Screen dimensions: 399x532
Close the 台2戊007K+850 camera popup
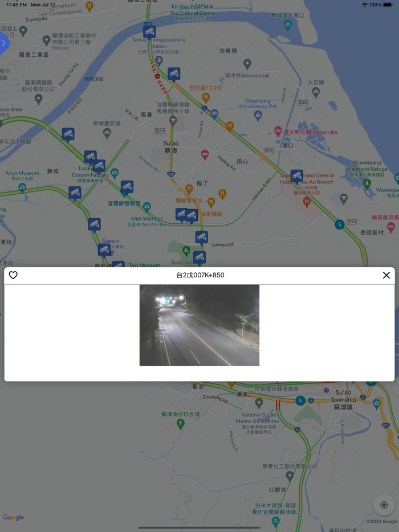pyautogui.click(x=386, y=275)
